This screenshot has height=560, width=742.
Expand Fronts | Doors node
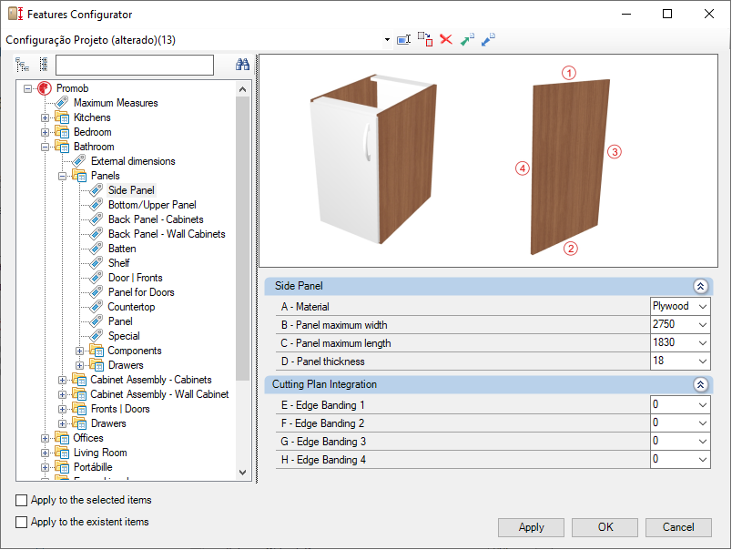point(62,409)
